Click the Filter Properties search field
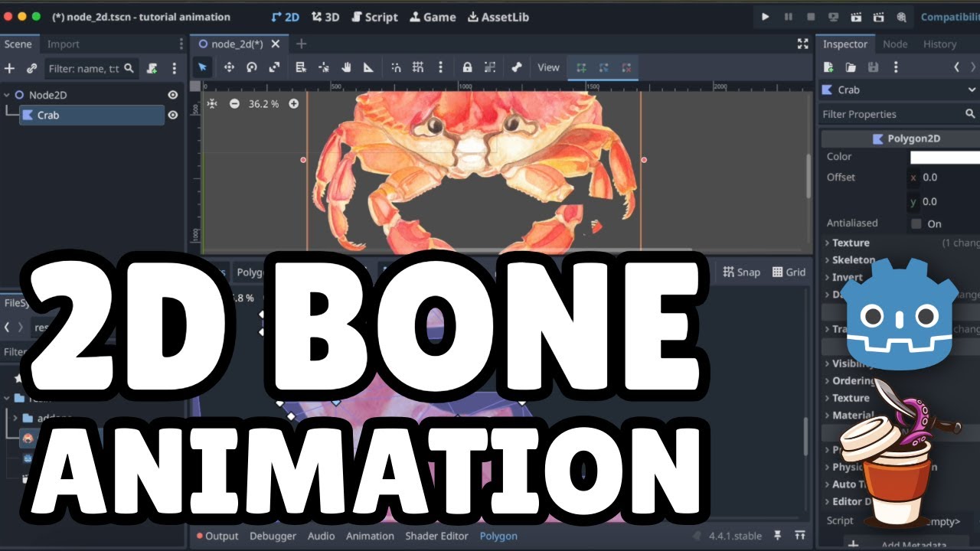980x551 pixels. tap(899, 114)
